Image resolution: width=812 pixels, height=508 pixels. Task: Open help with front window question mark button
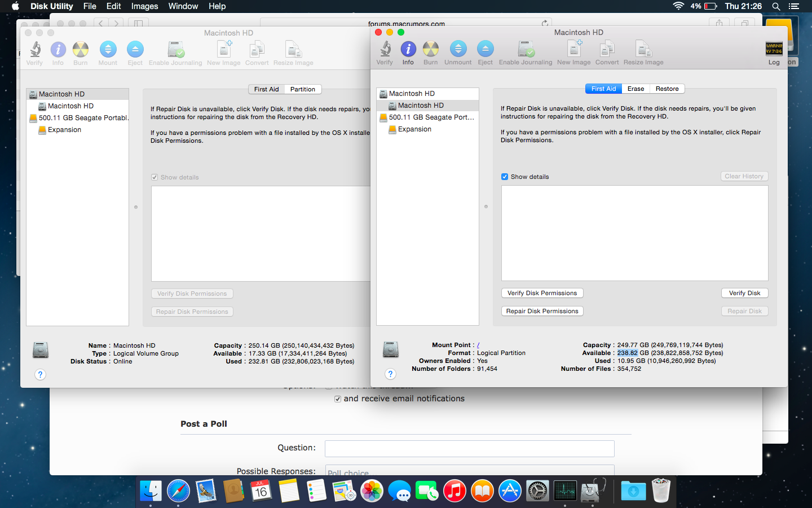390,374
